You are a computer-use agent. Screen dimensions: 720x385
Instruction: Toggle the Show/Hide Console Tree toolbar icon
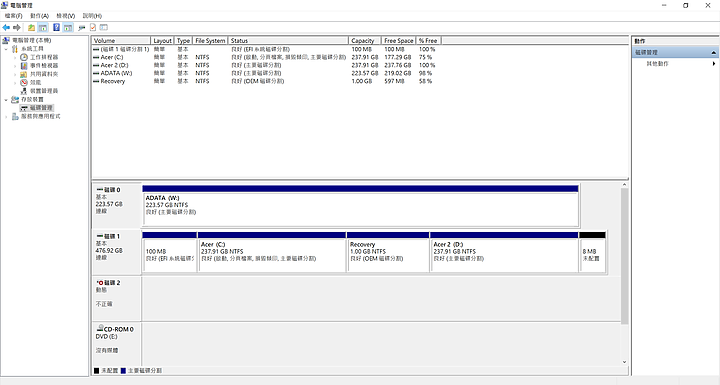coord(43,28)
